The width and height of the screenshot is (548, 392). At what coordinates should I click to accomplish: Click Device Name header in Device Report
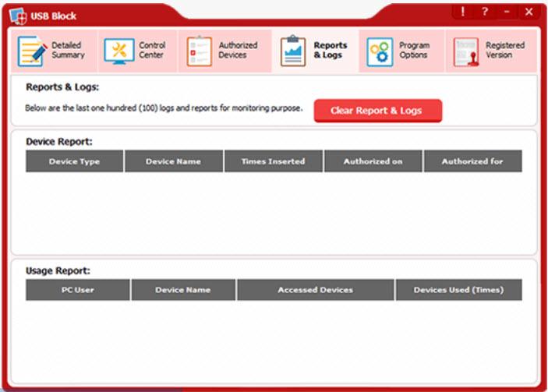174,161
